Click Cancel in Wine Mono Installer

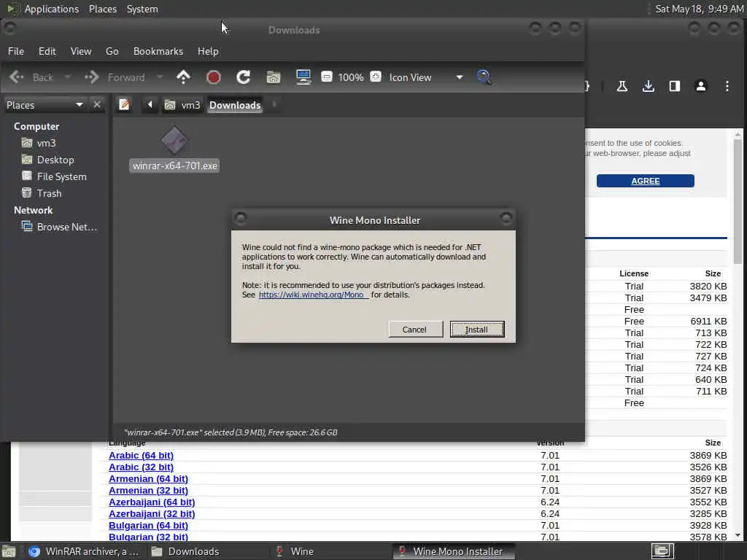415,329
